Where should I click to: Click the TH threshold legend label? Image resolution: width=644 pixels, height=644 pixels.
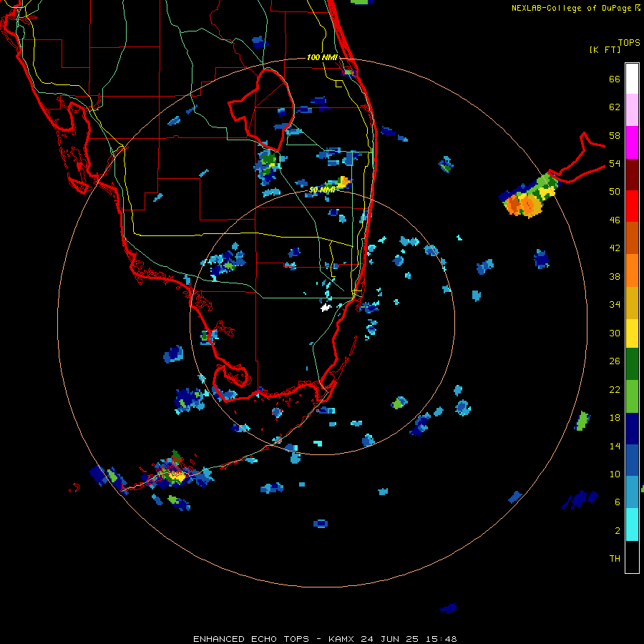615,559
